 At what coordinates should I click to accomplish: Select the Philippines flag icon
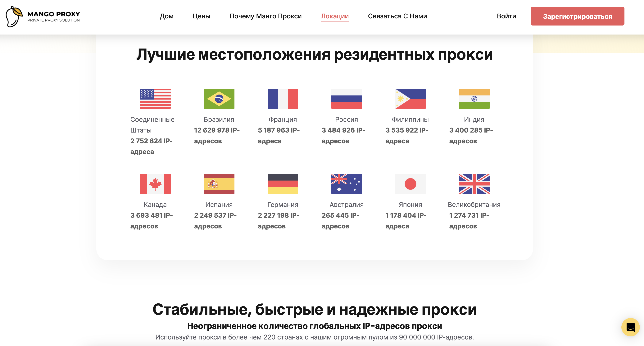coord(410,99)
